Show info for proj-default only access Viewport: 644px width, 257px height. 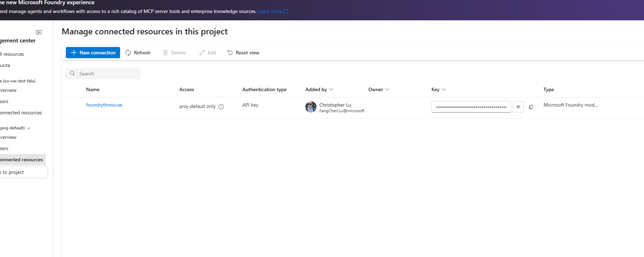[x=221, y=107]
